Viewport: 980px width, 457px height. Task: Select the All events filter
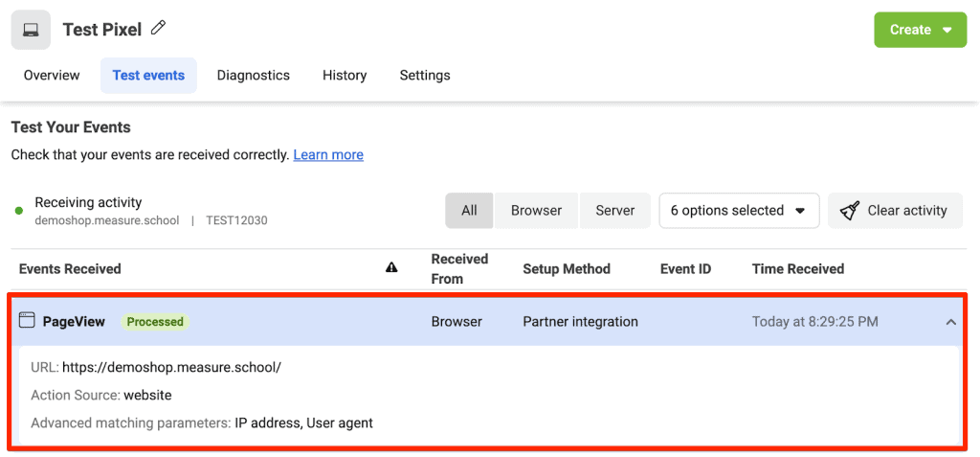(x=469, y=211)
